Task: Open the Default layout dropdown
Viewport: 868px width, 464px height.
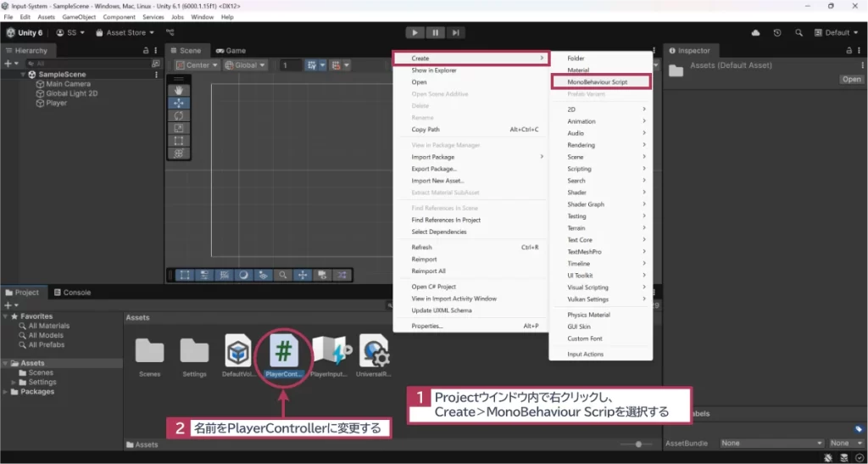Action: (837, 33)
